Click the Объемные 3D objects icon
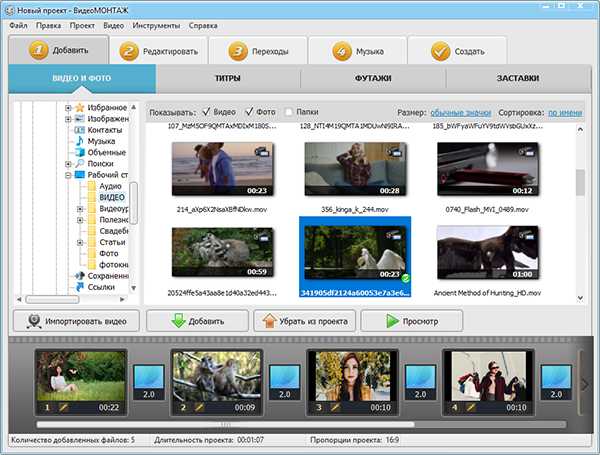Screen dimensions: 600x455 pos(80,152)
